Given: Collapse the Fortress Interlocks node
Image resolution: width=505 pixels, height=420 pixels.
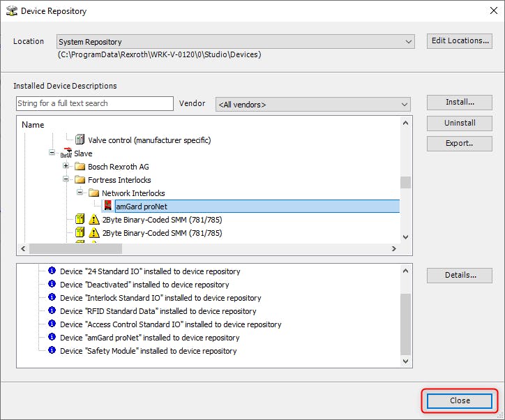Looking at the screenshot, I should click(66, 179).
